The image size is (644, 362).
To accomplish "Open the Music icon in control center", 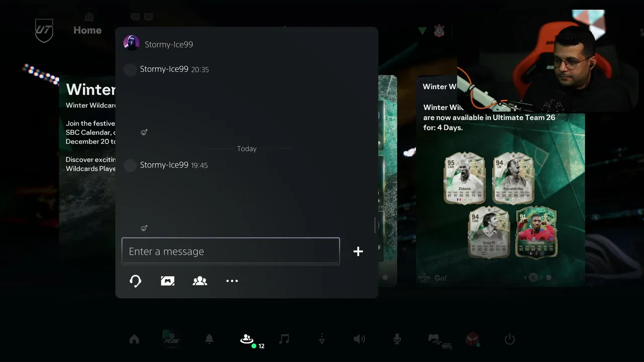I will (284, 339).
